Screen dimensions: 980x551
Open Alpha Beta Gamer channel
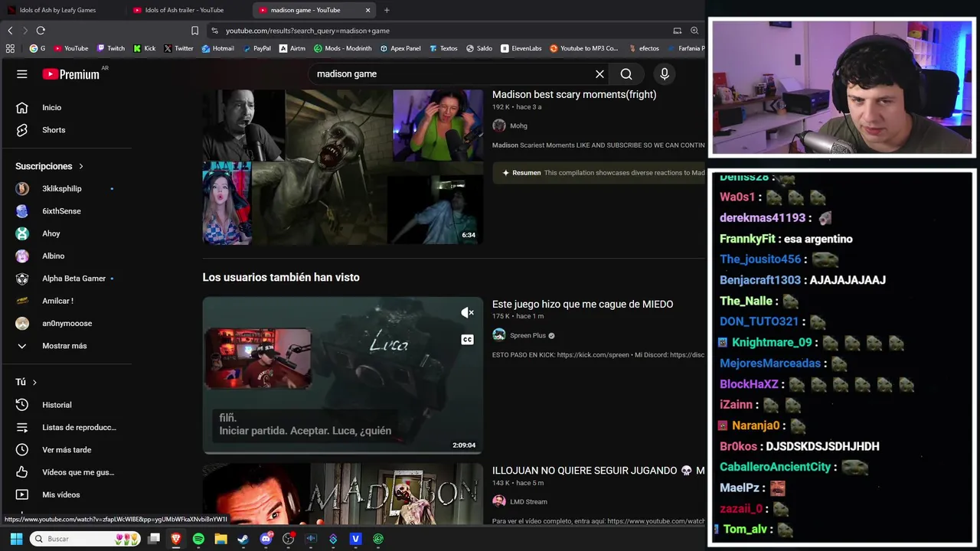(73, 279)
